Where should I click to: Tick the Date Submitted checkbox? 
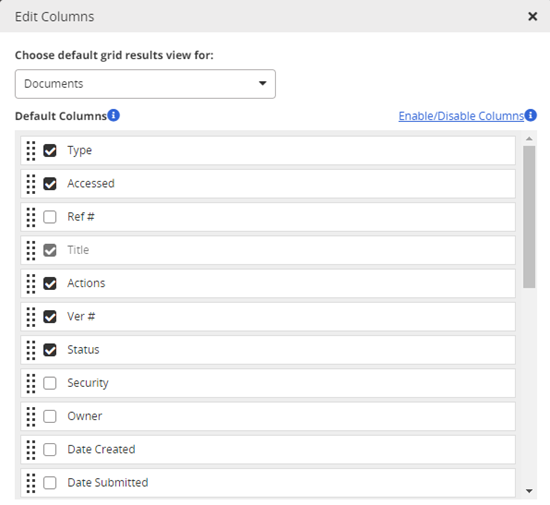[x=50, y=483]
